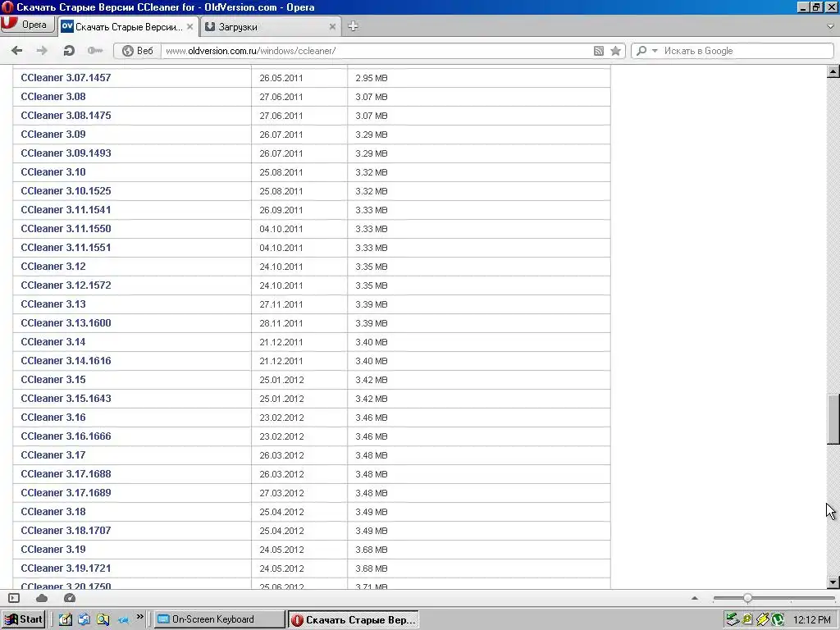Screen dimensions: 840x630
Task: Focus the Искать в Google search field
Action: [746, 50]
